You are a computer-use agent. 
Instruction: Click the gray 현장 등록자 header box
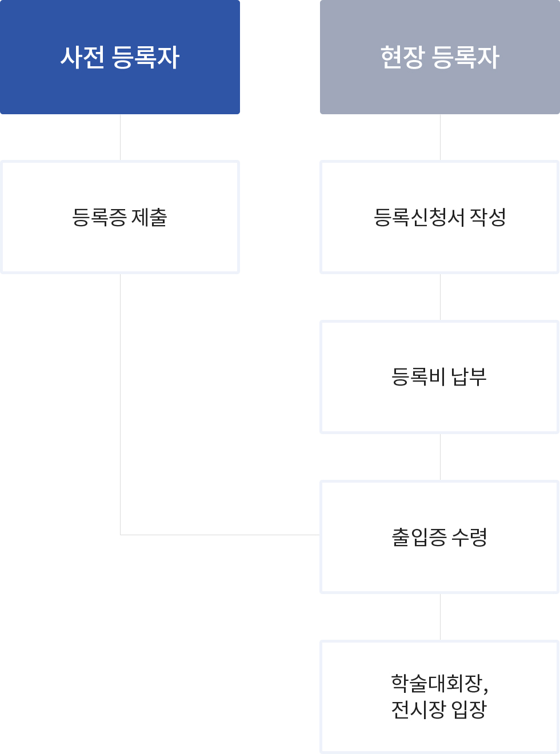pos(440,57)
